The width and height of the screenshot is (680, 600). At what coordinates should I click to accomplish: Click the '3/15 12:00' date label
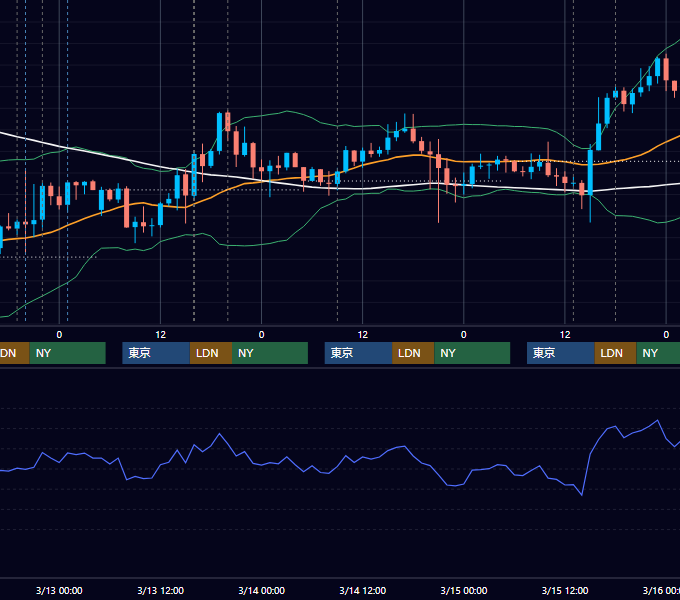565,590
